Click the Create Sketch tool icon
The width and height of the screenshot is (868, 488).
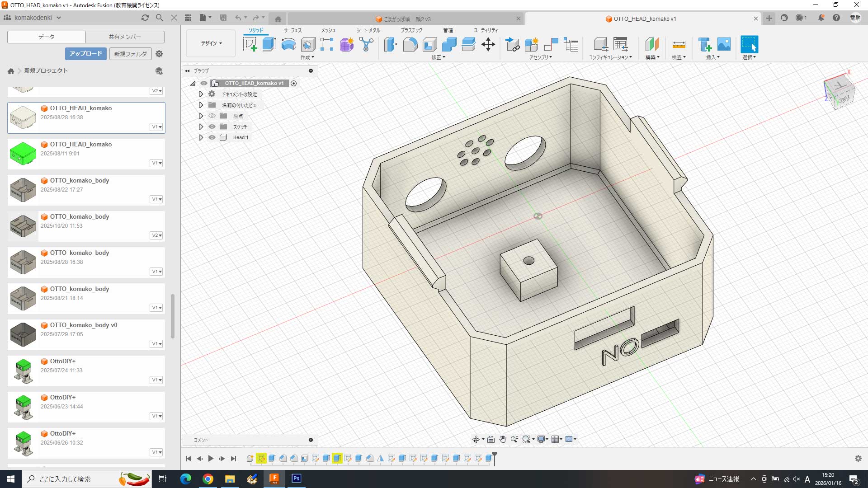[x=250, y=44]
